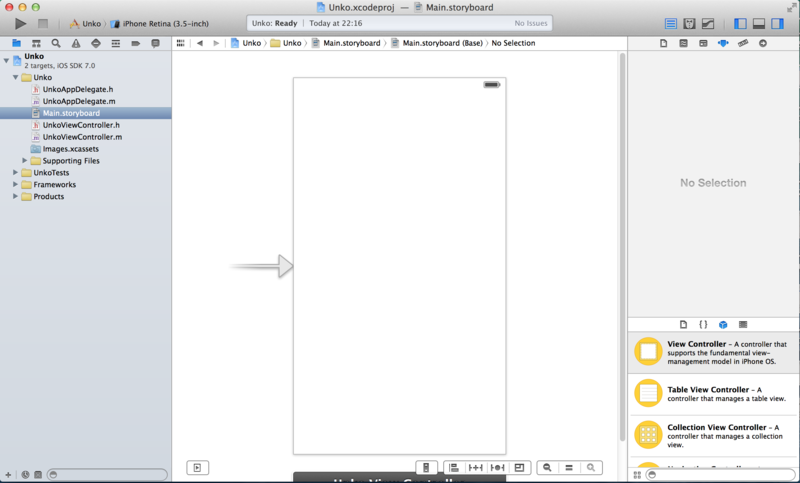Open the Issue navigator tab
Image resolution: width=800 pixels, height=483 pixels.
click(x=76, y=43)
